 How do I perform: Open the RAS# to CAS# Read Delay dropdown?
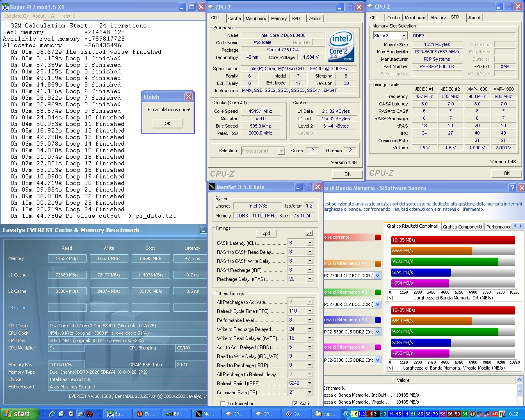pyautogui.click(x=310, y=252)
